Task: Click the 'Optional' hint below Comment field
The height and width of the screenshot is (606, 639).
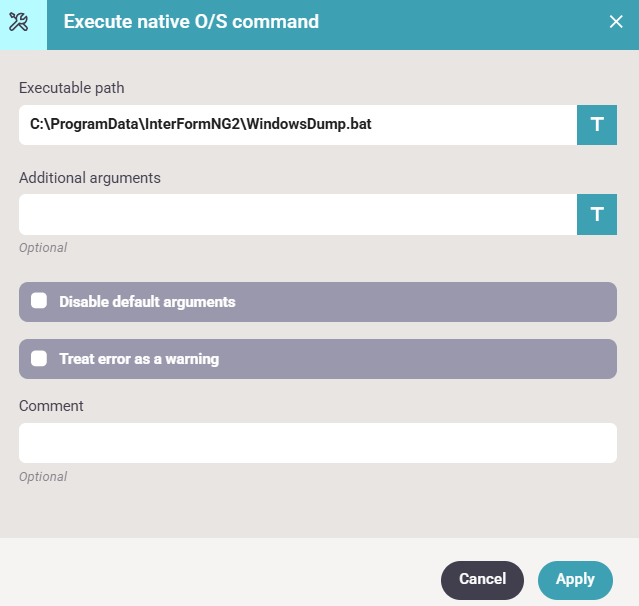Action: [x=43, y=477]
